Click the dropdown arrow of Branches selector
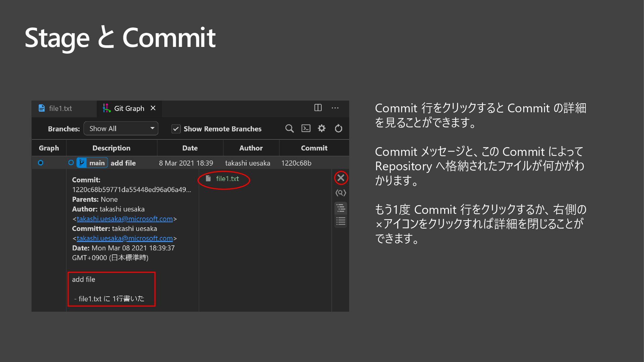644x362 pixels. 152,128
